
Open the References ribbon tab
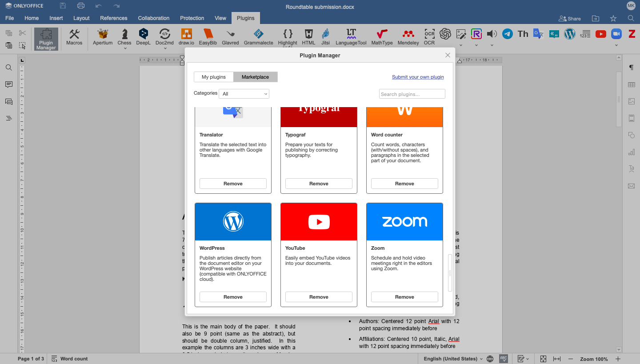[x=113, y=18]
